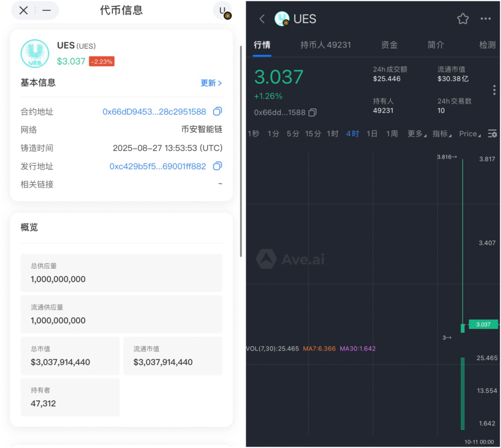Tap the back arrow beside UES
Screen dimensions: 501x448
click(262, 19)
